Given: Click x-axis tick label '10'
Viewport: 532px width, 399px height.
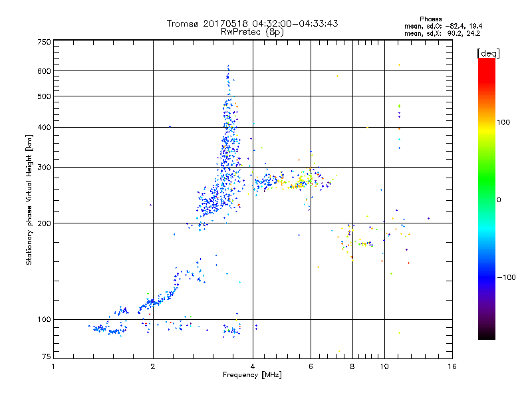Looking at the screenshot, I should pyautogui.click(x=384, y=366).
